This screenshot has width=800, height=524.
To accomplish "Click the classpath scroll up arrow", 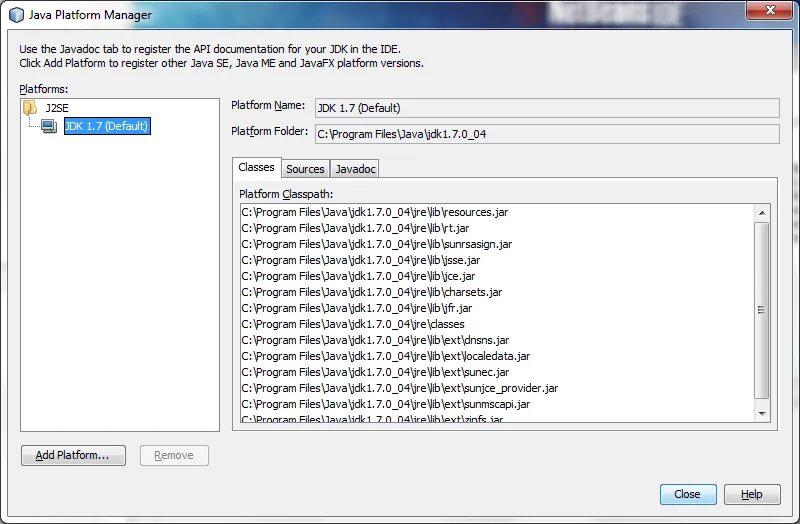I will click(x=762, y=213).
